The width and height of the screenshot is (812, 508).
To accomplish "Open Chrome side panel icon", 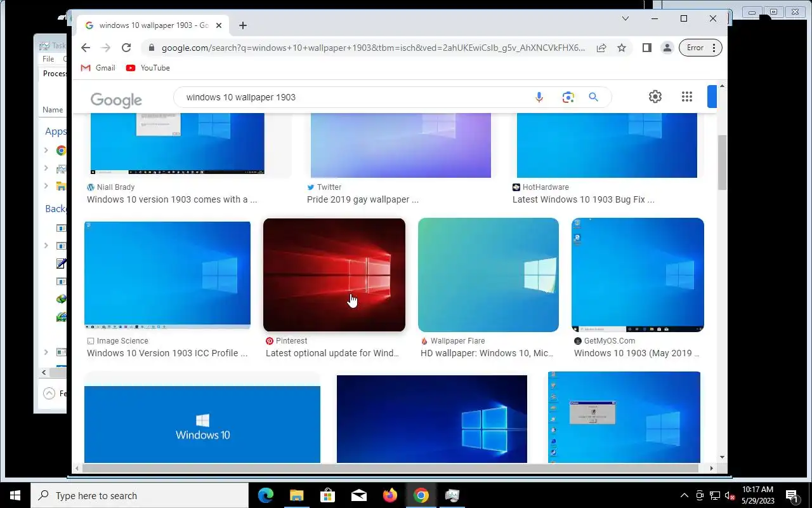I will click(x=646, y=48).
